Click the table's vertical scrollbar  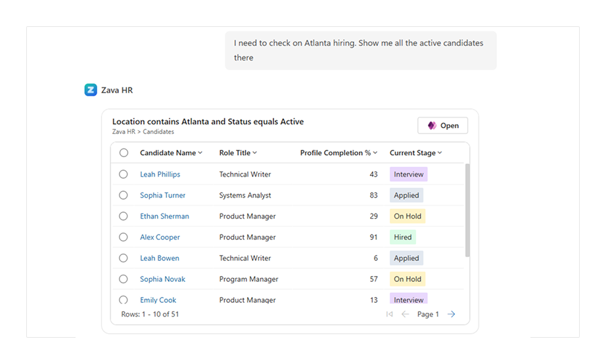467,210
